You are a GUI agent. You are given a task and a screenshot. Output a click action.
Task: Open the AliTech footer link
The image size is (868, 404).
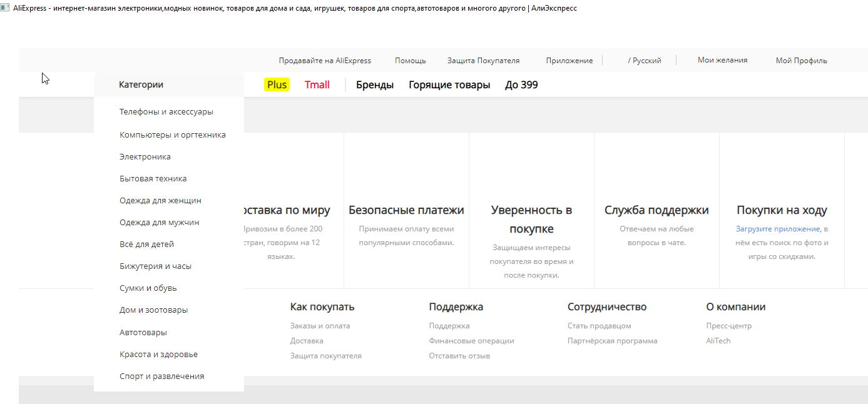[718, 341]
